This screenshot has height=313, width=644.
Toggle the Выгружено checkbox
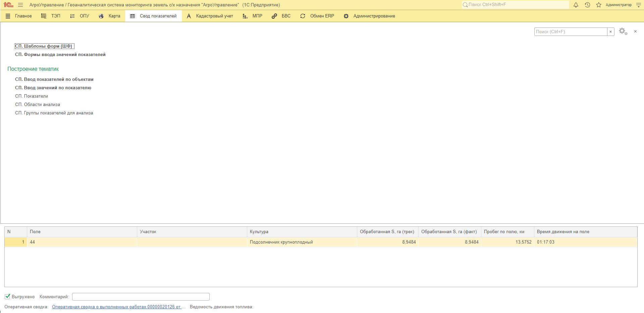click(x=7, y=297)
